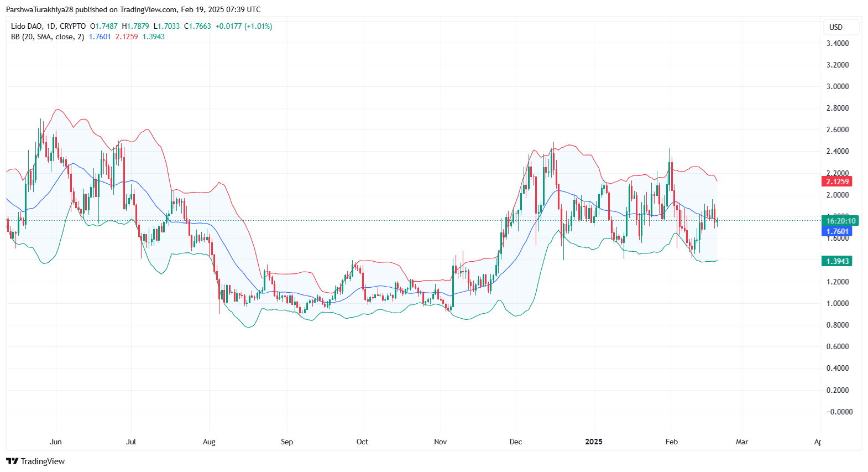Click the Feb label on the time axis
Image resolution: width=868 pixels, height=472 pixels.
coord(671,442)
